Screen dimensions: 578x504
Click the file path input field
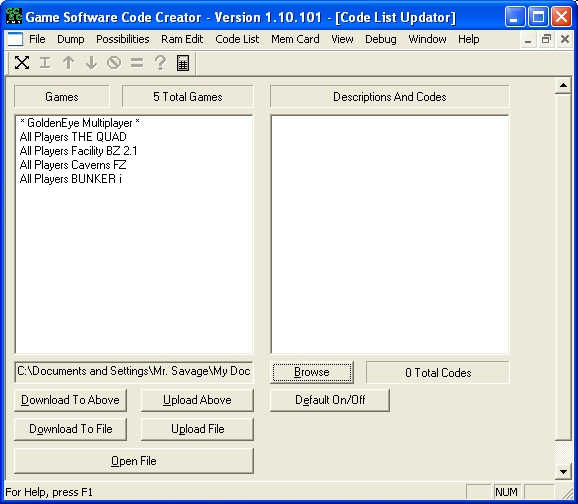point(134,372)
